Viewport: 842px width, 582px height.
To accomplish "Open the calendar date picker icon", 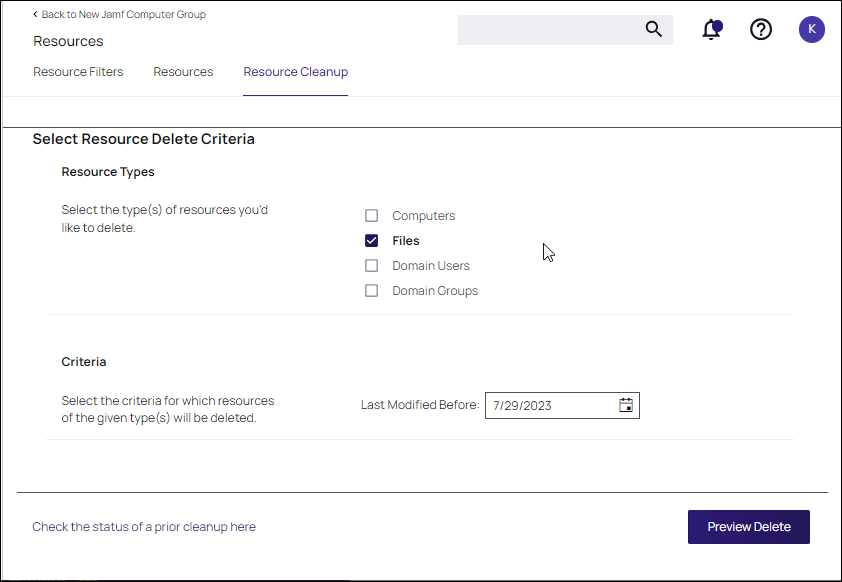I will point(626,405).
